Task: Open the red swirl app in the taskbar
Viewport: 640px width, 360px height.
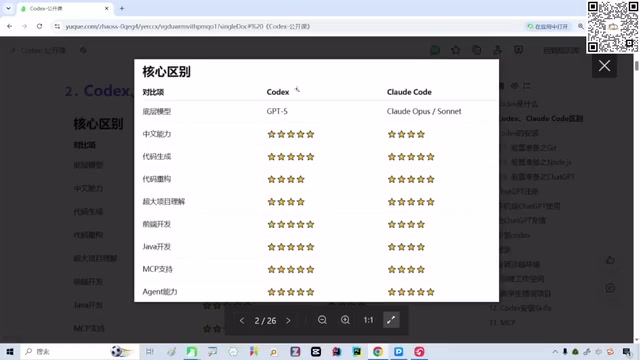Action: 419,352
